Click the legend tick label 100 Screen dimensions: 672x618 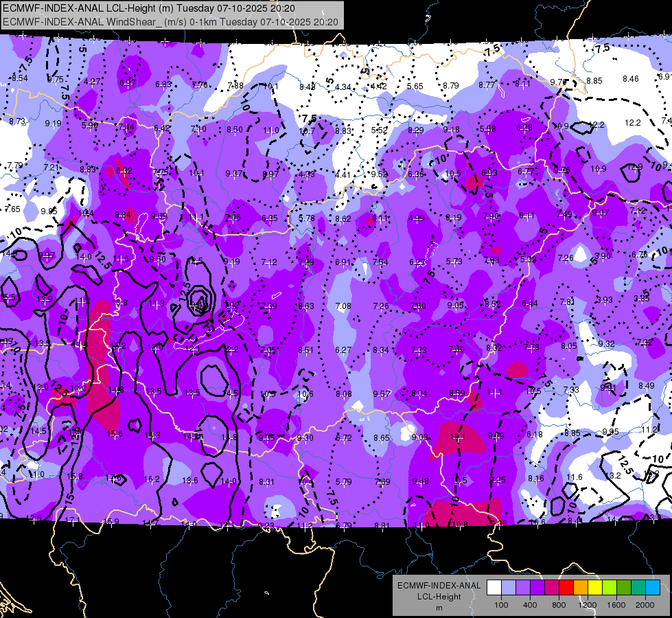coord(501,605)
